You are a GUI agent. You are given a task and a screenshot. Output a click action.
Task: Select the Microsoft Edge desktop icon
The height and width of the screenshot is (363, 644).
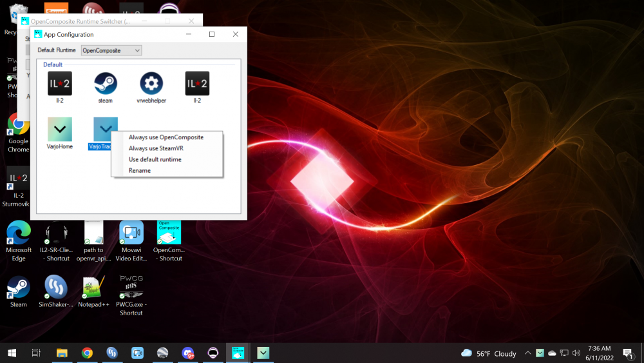pyautogui.click(x=19, y=233)
